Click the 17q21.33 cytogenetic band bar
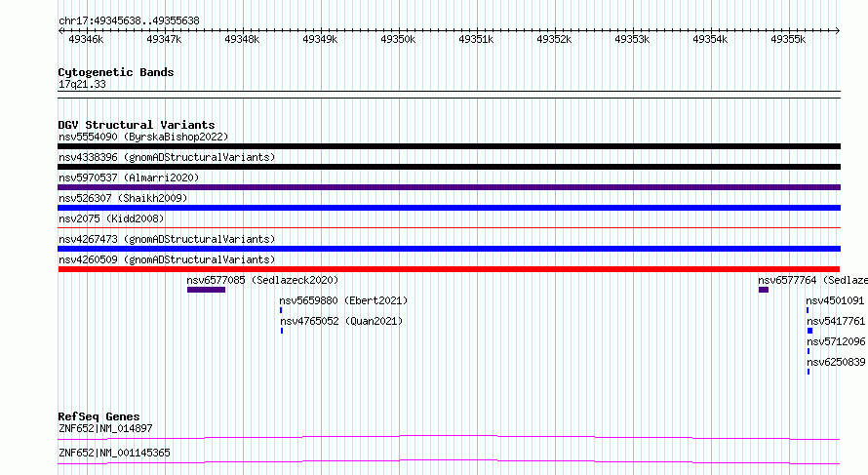Image resolution: width=868 pixels, height=475 pixels. (449, 95)
